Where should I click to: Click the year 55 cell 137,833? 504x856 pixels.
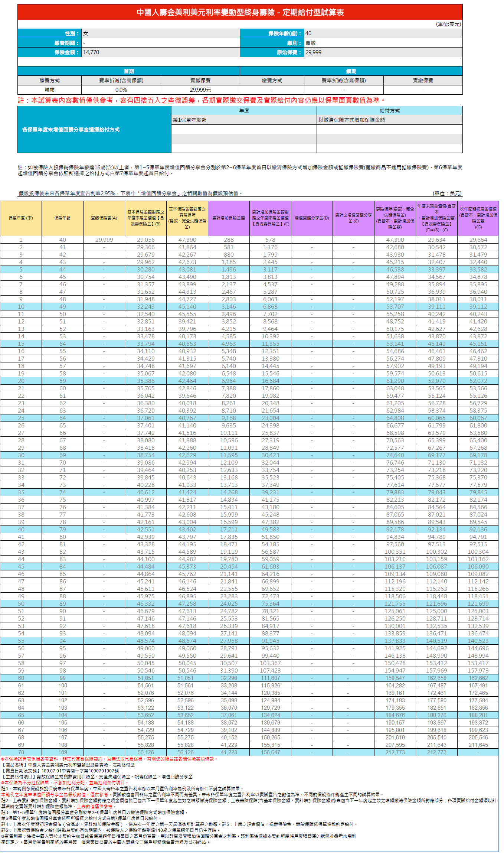click(395, 641)
